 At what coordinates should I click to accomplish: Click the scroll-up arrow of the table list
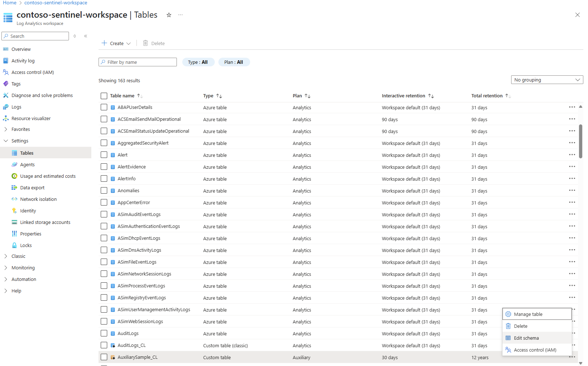pos(580,107)
